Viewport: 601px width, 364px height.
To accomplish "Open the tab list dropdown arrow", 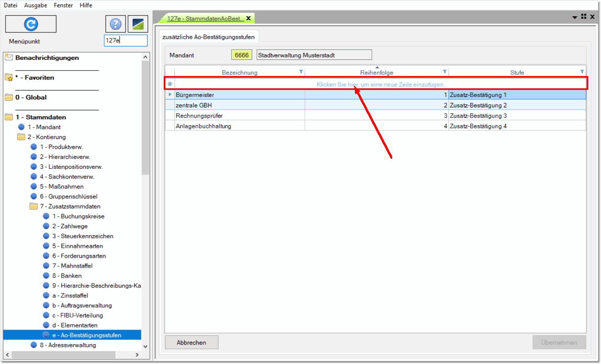I will click(x=574, y=17).
